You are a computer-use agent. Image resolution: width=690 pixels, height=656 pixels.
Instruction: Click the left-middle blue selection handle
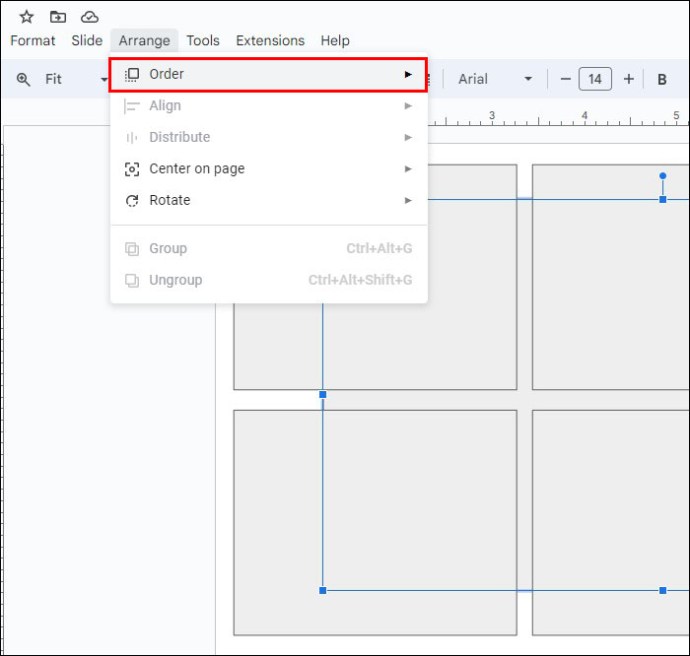point(323,395)
